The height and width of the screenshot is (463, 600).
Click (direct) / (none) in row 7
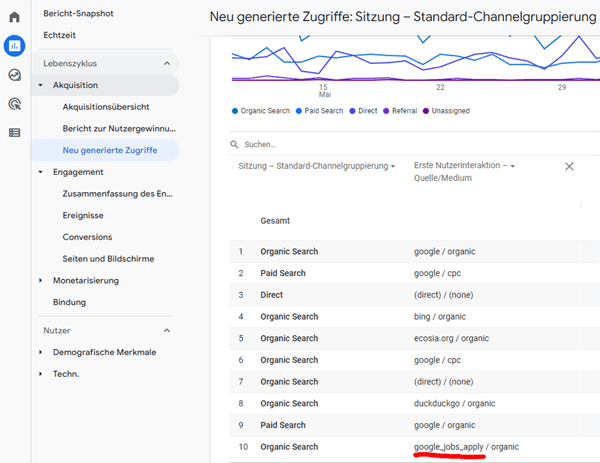(x=443, y=382)
